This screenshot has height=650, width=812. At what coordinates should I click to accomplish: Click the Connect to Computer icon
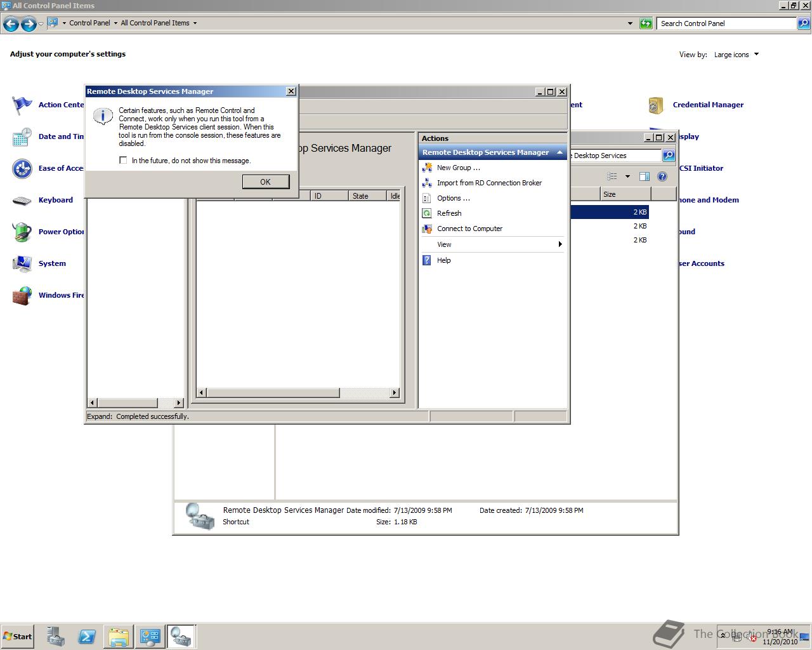tap(427, 229)
